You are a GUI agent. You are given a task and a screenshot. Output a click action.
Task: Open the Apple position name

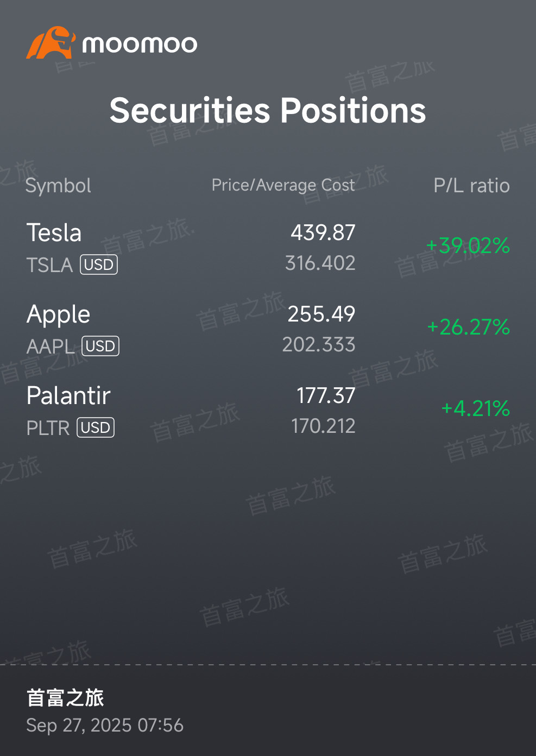(59, 314)
